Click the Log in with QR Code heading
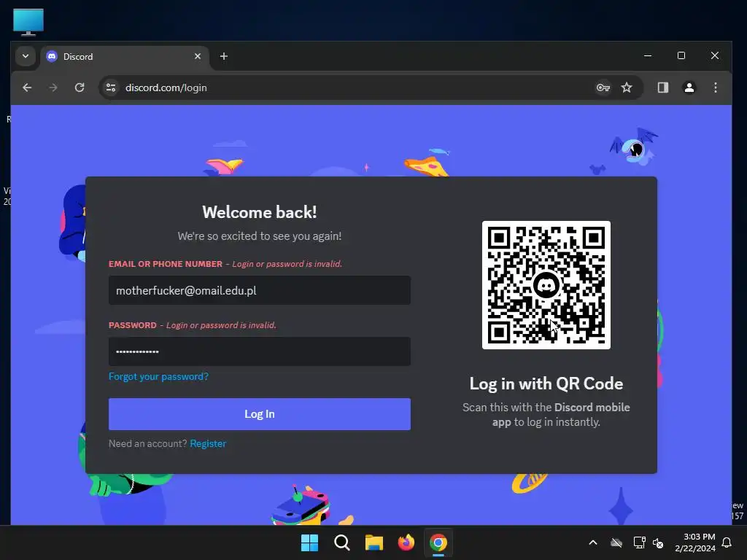The width and height of the screenshot is (747, 560). coord(546,384)
